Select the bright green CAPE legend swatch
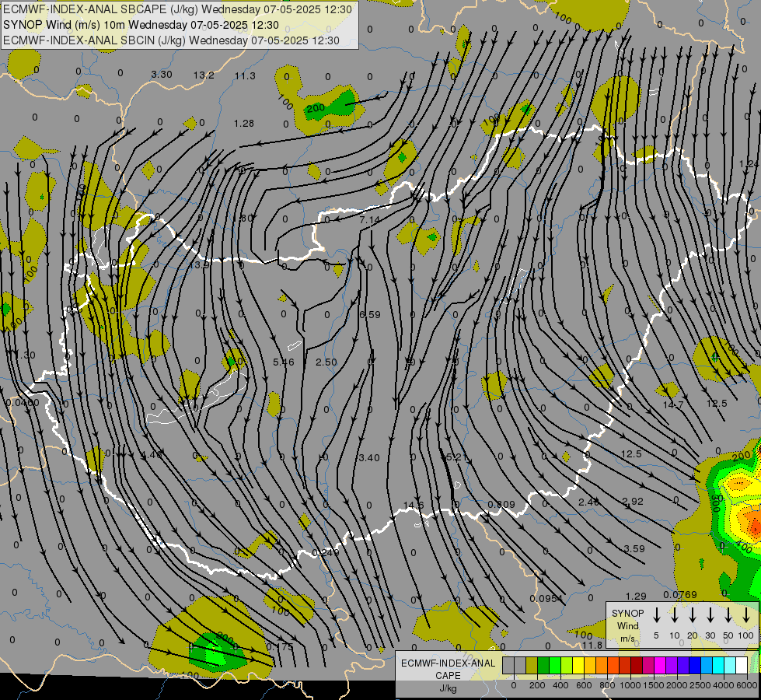761x700 pixels. (555, 665)
